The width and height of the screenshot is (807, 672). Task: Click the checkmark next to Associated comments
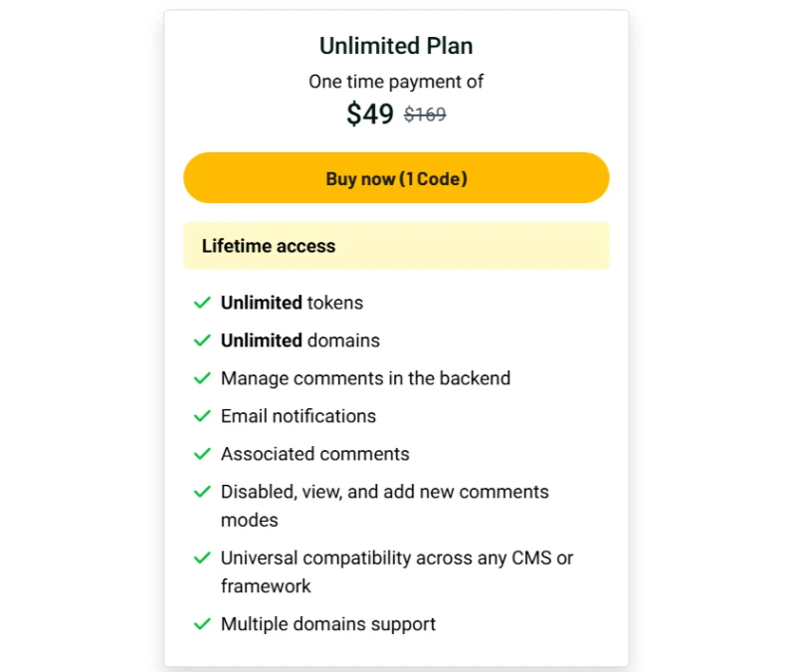pyautogui.click(x=202, y=454)
